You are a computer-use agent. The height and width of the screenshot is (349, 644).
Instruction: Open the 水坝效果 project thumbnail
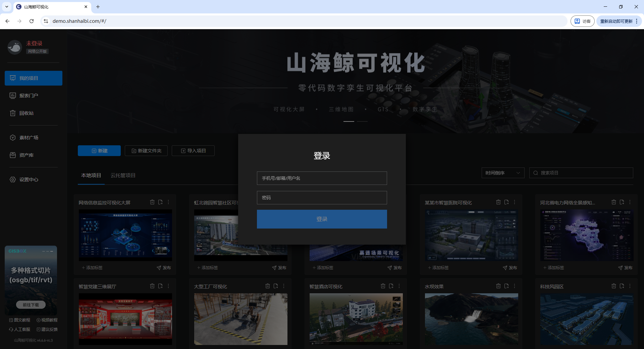(471, 319)
